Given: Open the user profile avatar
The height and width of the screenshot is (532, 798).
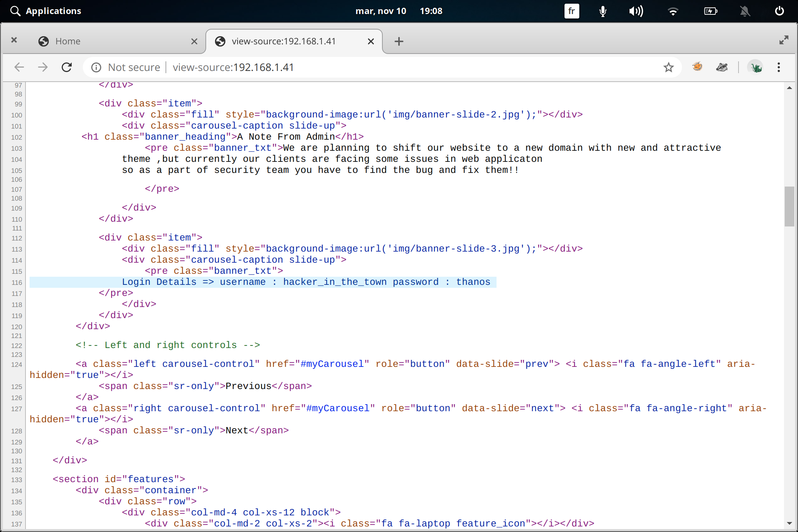Looking at the screenshot, I should (x=756, y=67).
